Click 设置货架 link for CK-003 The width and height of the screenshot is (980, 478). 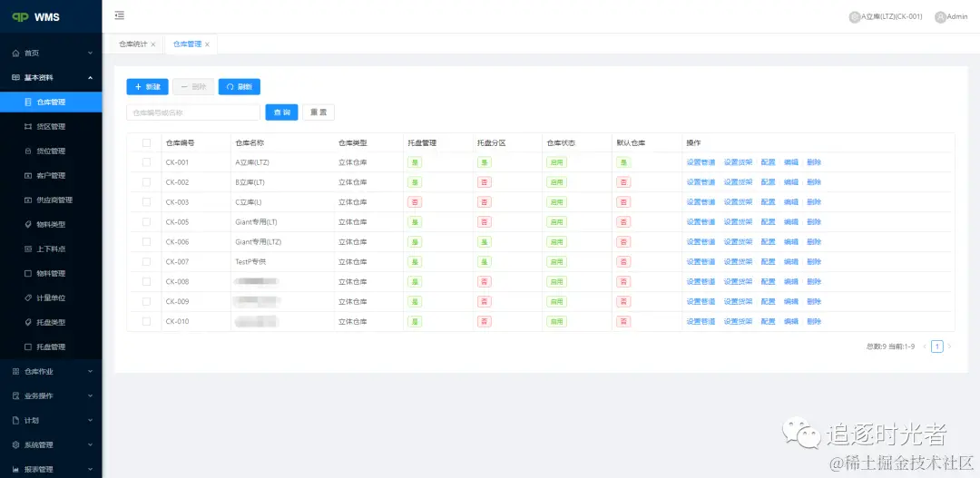pos(738,202)
